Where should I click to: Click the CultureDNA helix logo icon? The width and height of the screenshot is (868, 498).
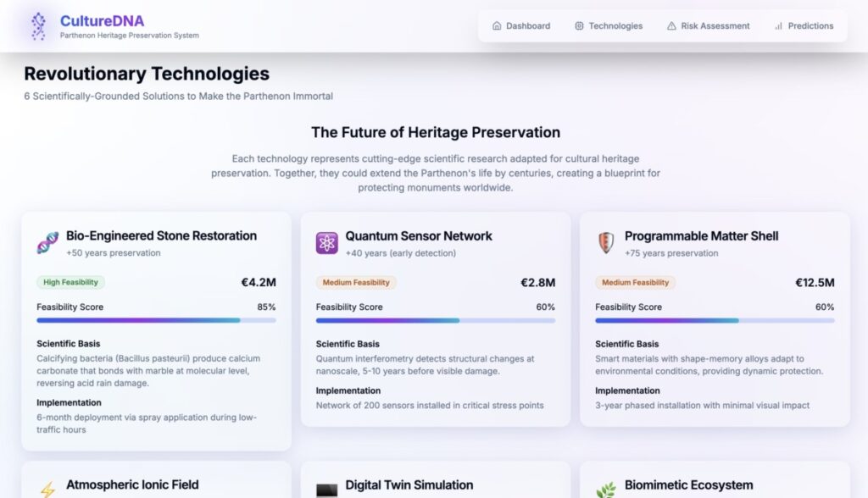(38, 26)
